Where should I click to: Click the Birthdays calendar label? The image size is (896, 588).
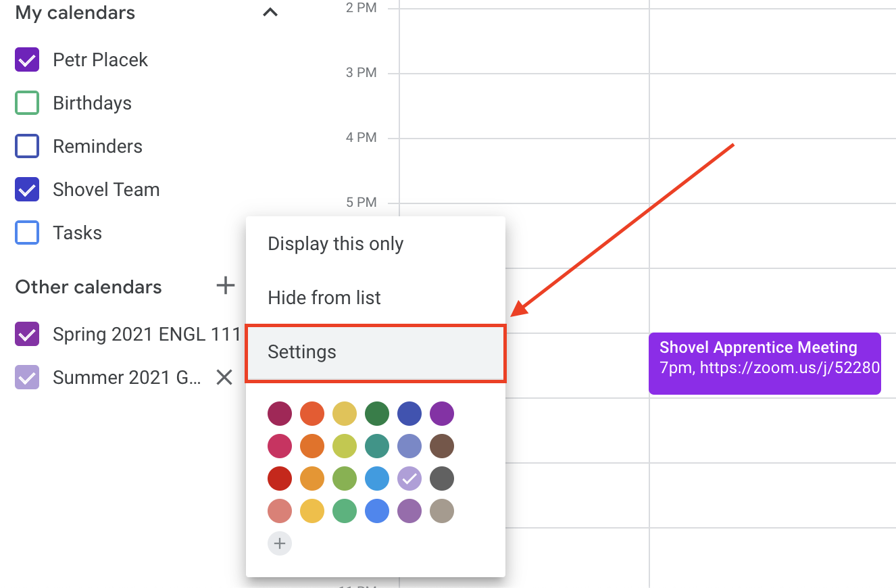tap(93, 103)
